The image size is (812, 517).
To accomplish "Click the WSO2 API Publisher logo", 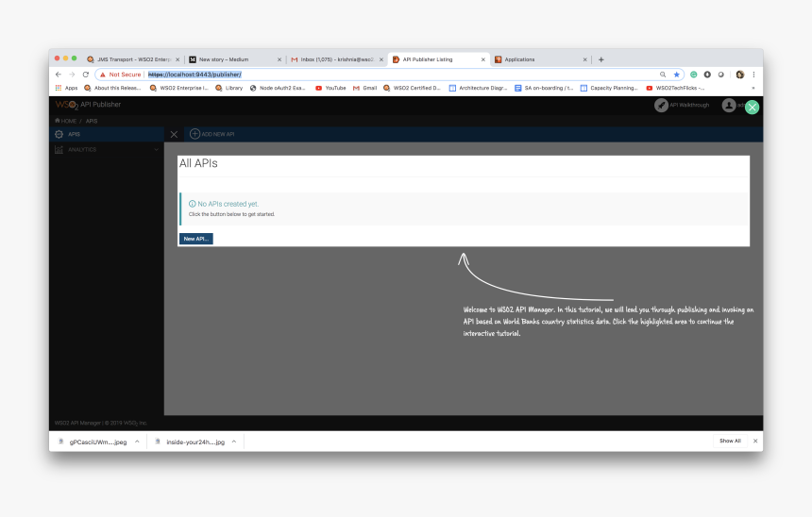I will point(88,105).
